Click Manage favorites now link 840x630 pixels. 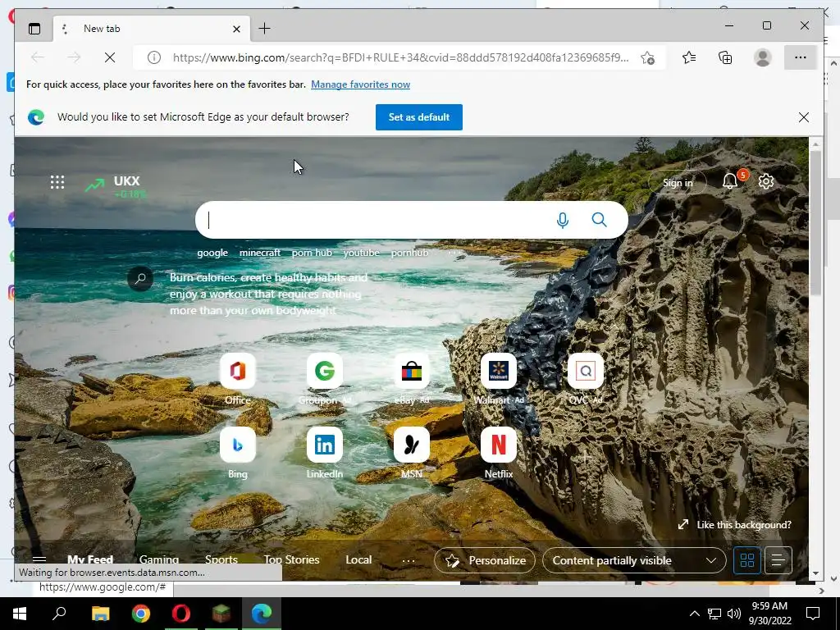361,84
